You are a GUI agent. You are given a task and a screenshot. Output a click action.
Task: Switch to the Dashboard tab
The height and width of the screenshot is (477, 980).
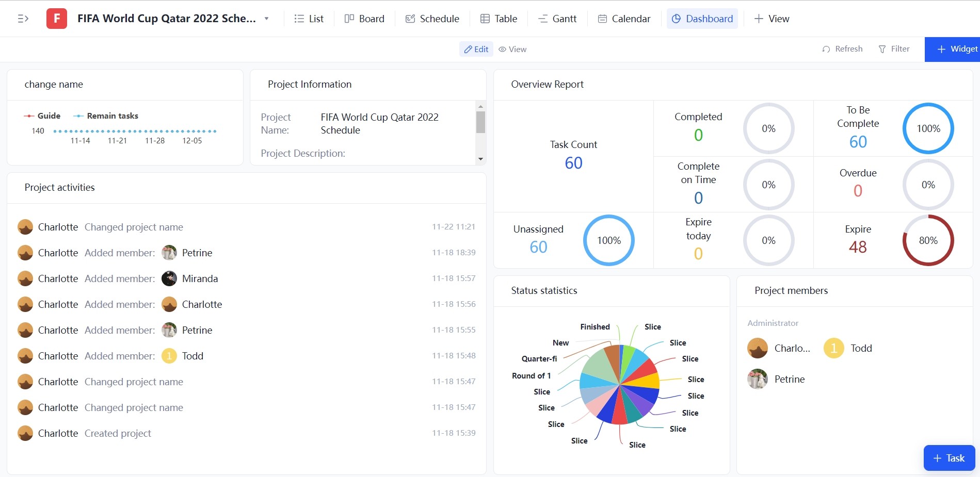tap(702, 19)
